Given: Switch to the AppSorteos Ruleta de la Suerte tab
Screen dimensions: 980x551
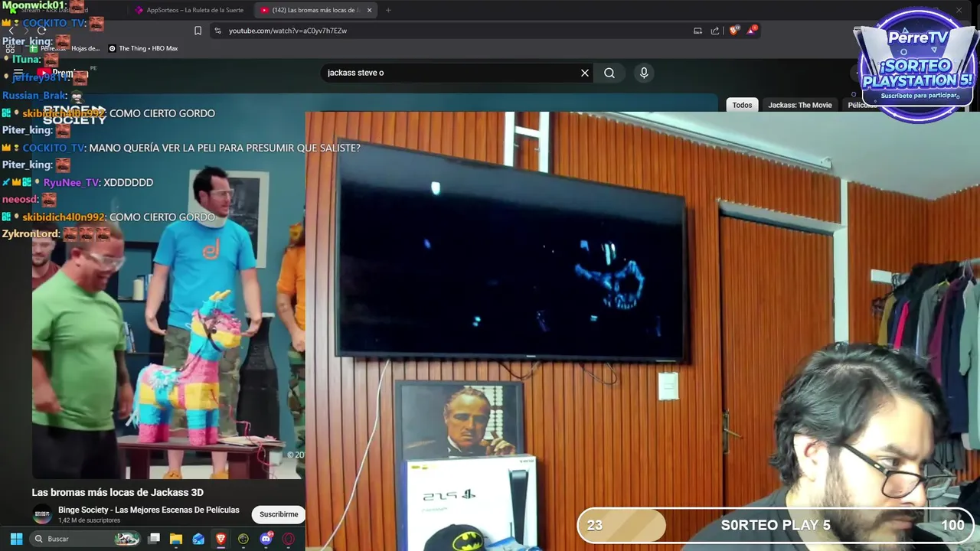Looking at the screenshot, I should [x=189, y=10].
